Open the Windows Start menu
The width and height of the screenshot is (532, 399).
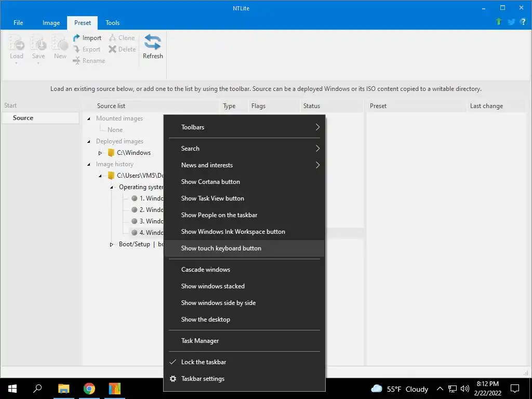pyautogui.click(x=12, y=389)
